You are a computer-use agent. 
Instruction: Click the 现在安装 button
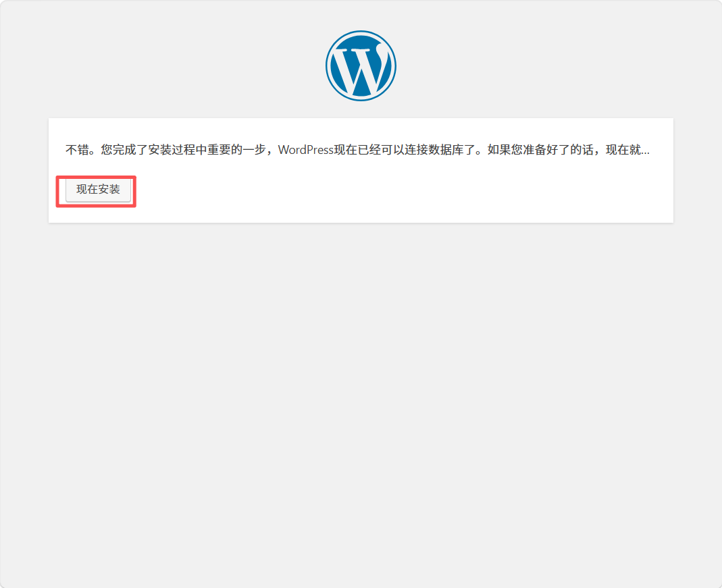(98, 190)
